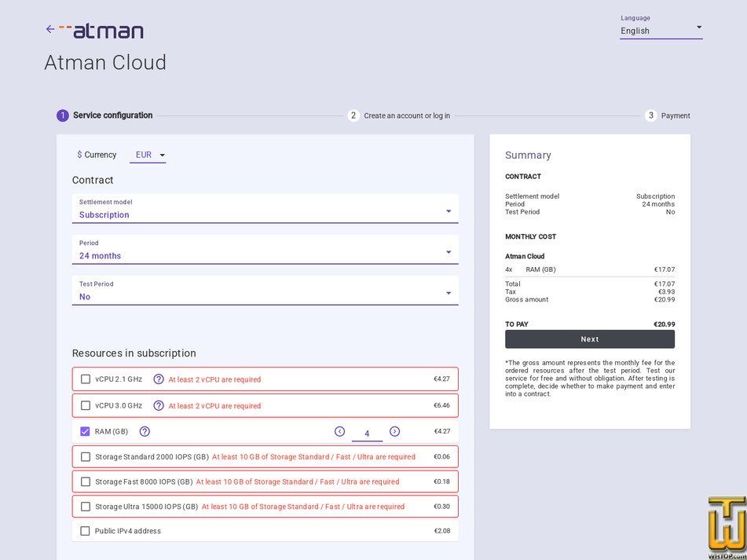The width and height of the screenshot is (747, 560).
Task: Click the 4x RAM (GB) summary line
Action: (590, 269)
